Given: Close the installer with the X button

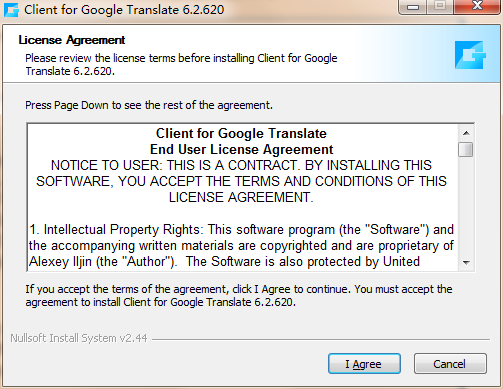Looking at the screenshot, I should (x=477, y=7).
